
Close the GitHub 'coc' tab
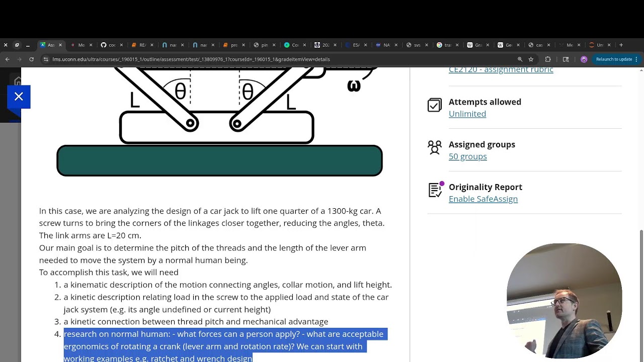coord(121,45)
